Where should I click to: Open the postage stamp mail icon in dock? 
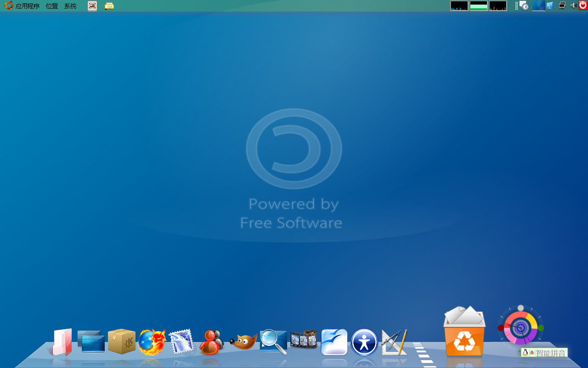[x=182, y=342]
